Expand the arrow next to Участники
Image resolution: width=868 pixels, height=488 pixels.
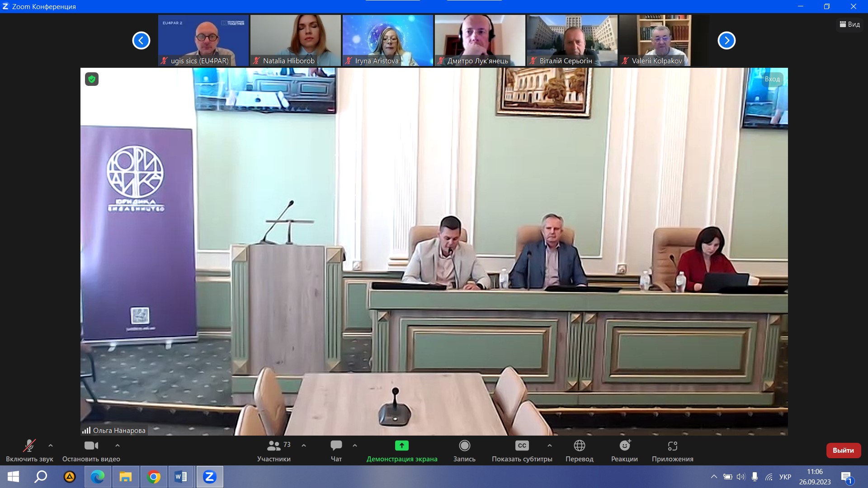point(304,446)
